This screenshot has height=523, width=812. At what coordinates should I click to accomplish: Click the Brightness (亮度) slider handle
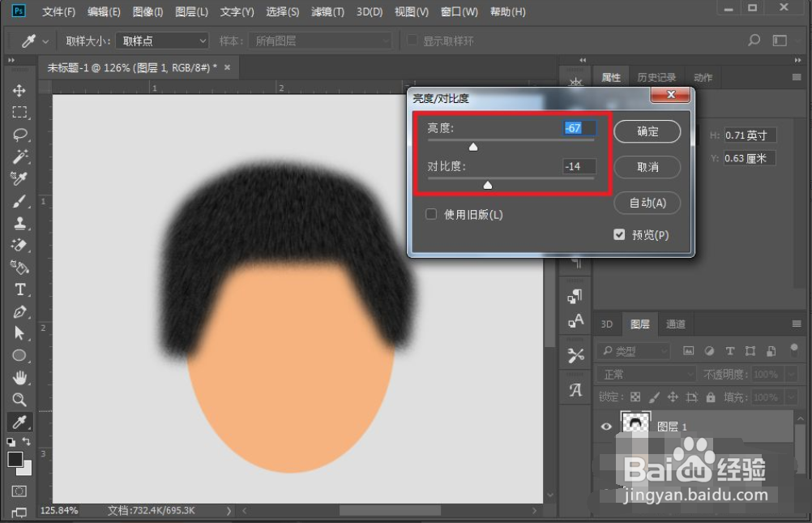(x=472, y=148)
